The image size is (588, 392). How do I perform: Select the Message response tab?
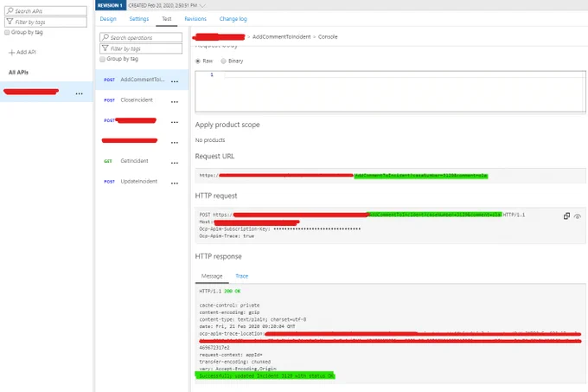(212, 276)
